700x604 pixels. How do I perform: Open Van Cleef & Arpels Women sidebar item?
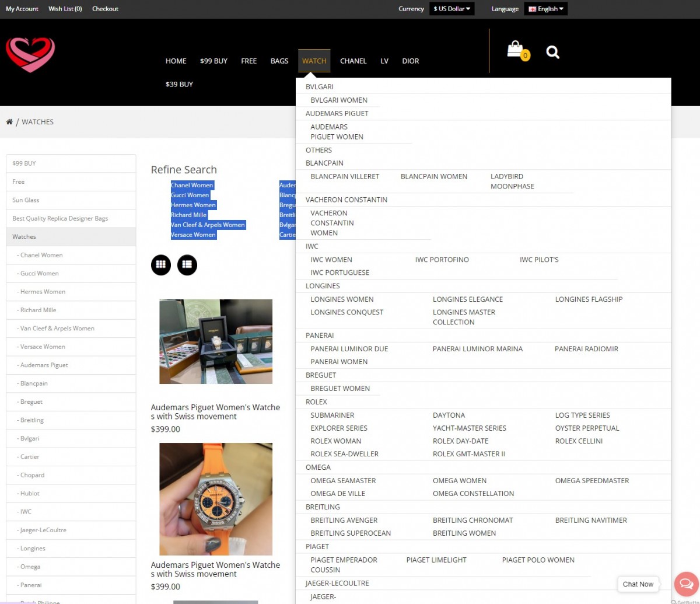[x=71, y=329]
